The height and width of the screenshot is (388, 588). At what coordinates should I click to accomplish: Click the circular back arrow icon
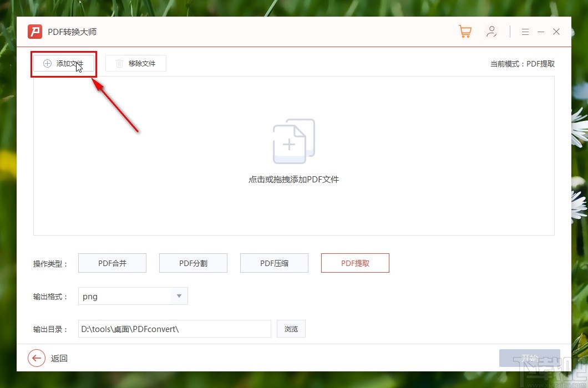point(37,358)
